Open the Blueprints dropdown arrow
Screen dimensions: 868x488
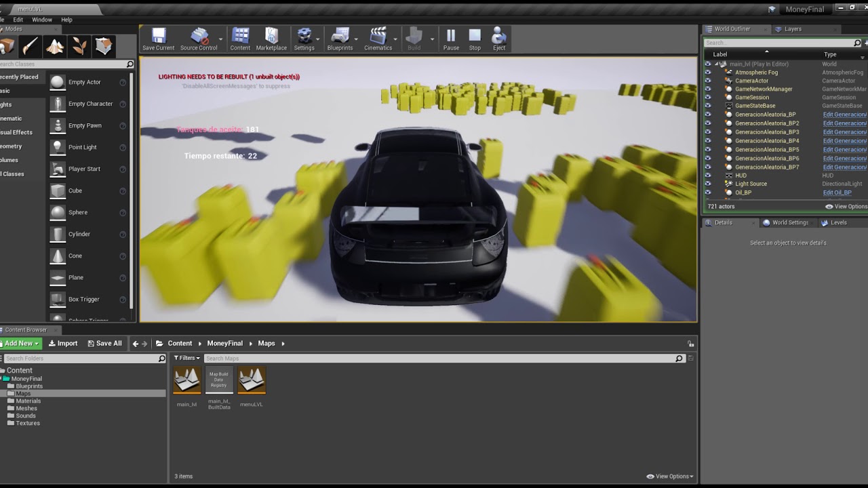(x=357, y=39)
